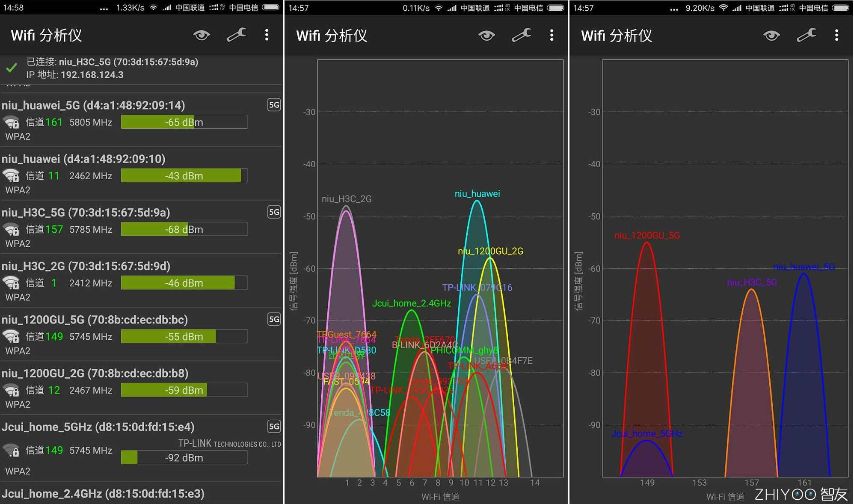Screen dimensions: 854x504
Task: Tap 5805 MHz frequency text
Action: click(91, 122)
